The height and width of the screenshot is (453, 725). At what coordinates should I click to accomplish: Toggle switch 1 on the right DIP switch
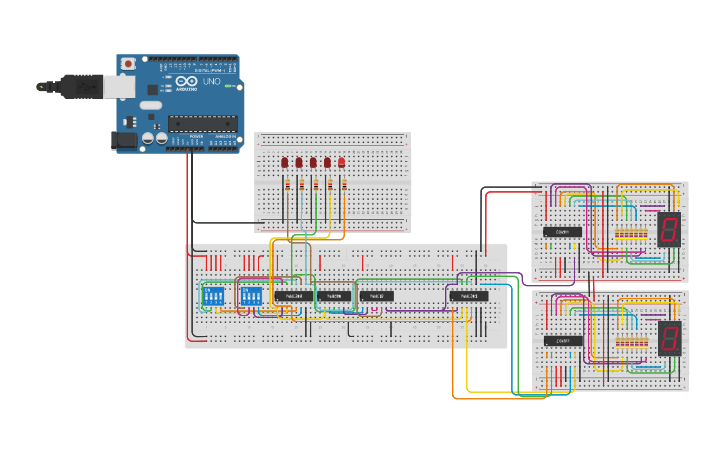(245, 296)
